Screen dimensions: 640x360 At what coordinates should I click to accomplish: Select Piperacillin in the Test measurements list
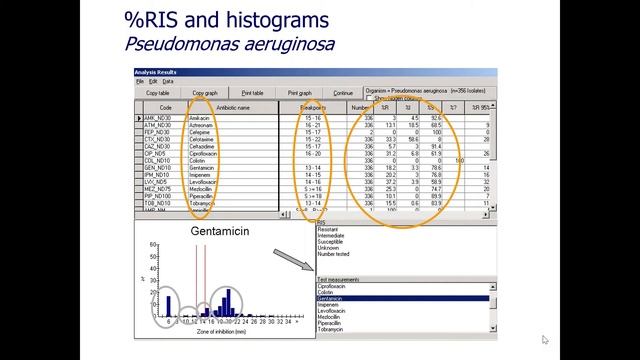[403, 323]
